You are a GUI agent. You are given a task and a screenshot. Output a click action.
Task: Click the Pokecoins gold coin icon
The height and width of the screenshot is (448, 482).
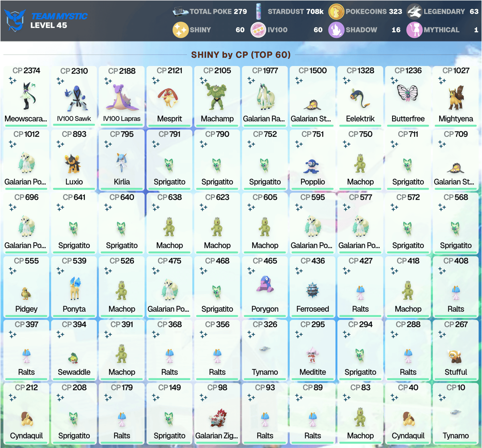(336, 12)
